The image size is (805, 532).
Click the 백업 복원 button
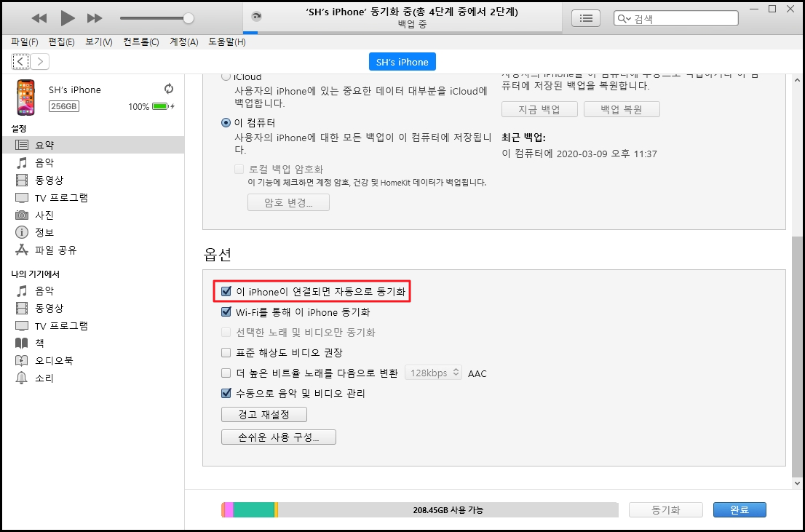tap(622, 109)
